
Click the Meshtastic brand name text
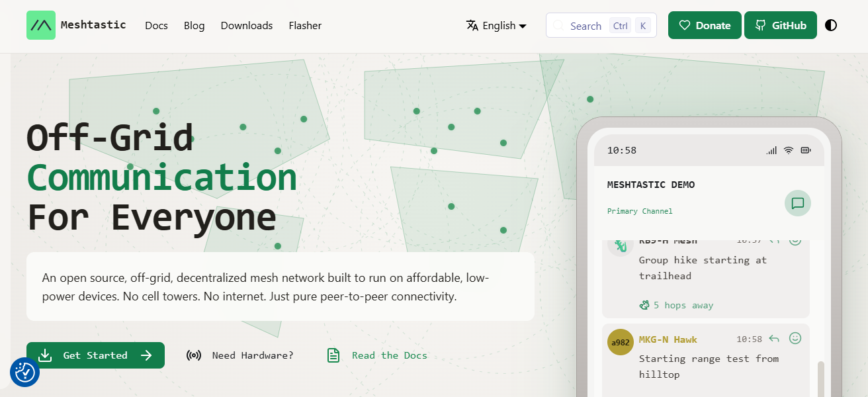tap(93, 25)
